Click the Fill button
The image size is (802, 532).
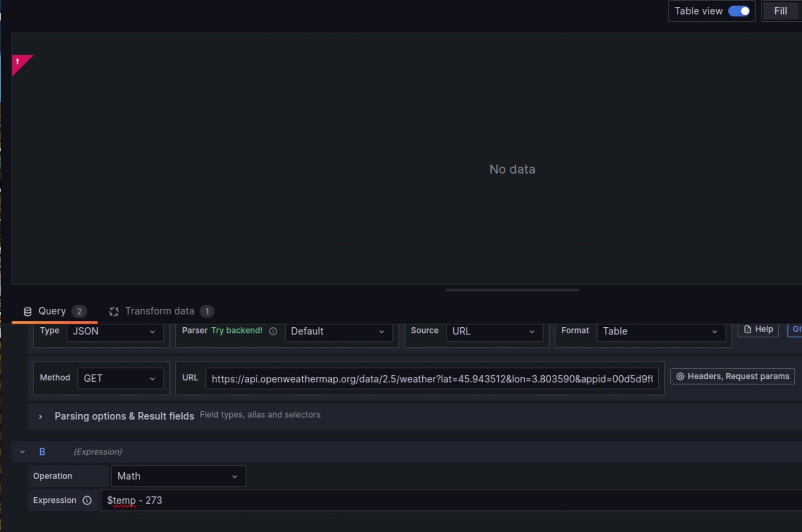(x=780, y=11)
